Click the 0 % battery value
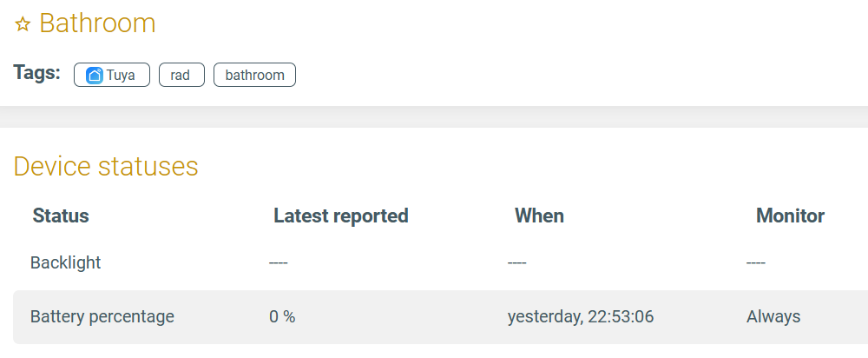 point(282,316)
